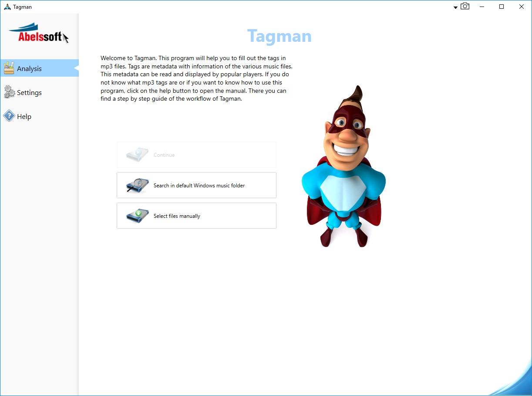Click the screenshot camera icon in title bar
The image size is (532, 396).
click(x=465, y=7)
